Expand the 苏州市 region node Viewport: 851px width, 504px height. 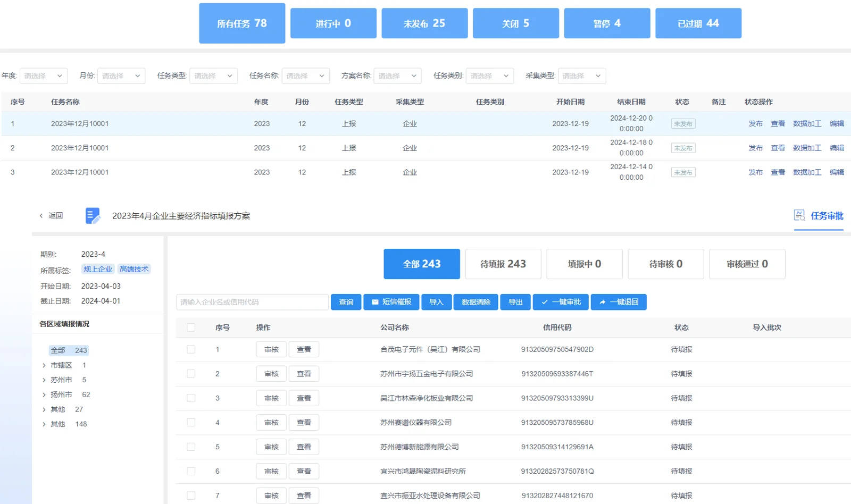click(x=44, y=380)
